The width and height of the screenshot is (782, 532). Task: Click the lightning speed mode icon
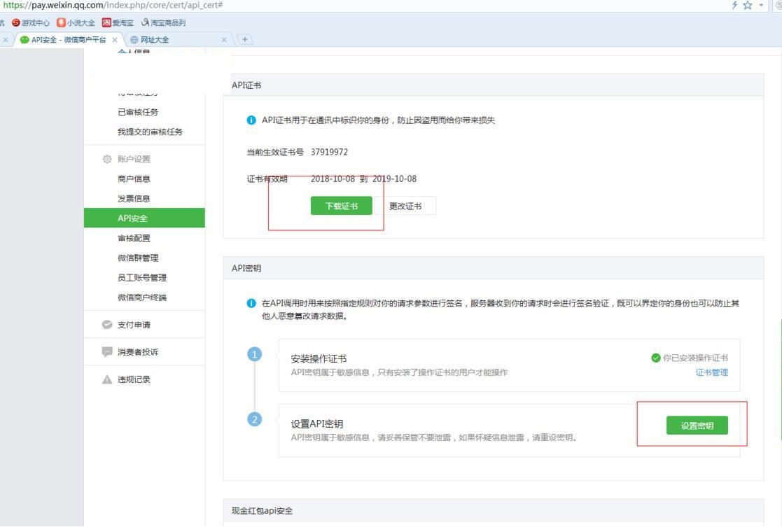click(732, 6)
